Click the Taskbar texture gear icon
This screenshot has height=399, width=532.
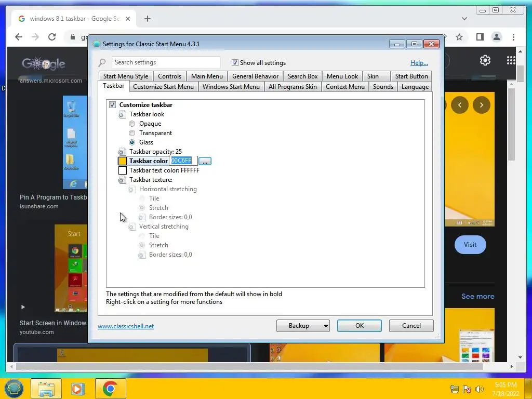122,180
